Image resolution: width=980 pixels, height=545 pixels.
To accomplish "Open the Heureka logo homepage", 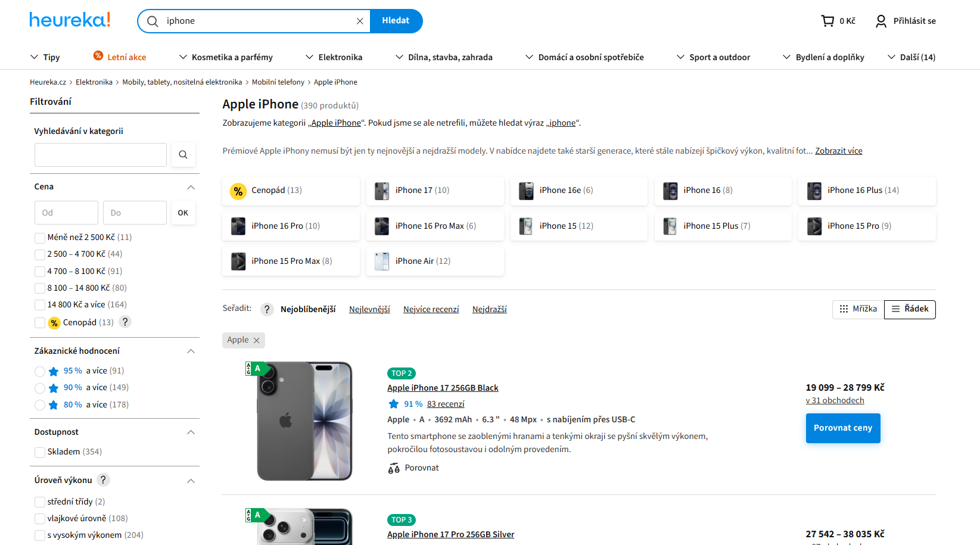I will 70,20.
